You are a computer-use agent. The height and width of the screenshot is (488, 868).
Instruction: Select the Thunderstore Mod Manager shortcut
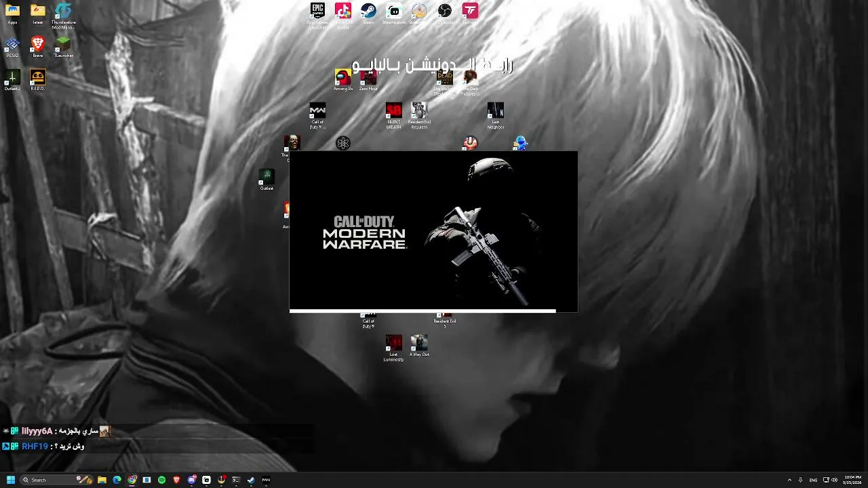[x=63, y=16]
